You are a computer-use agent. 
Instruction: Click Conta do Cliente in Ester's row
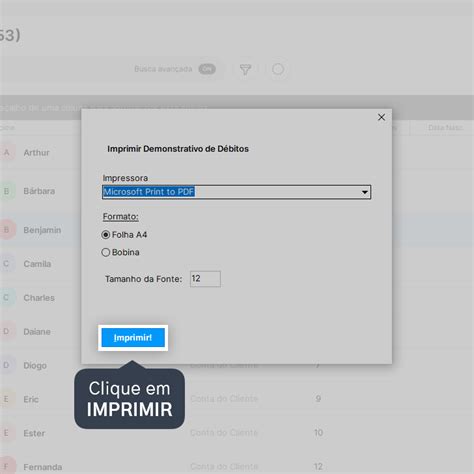point(224,433)
